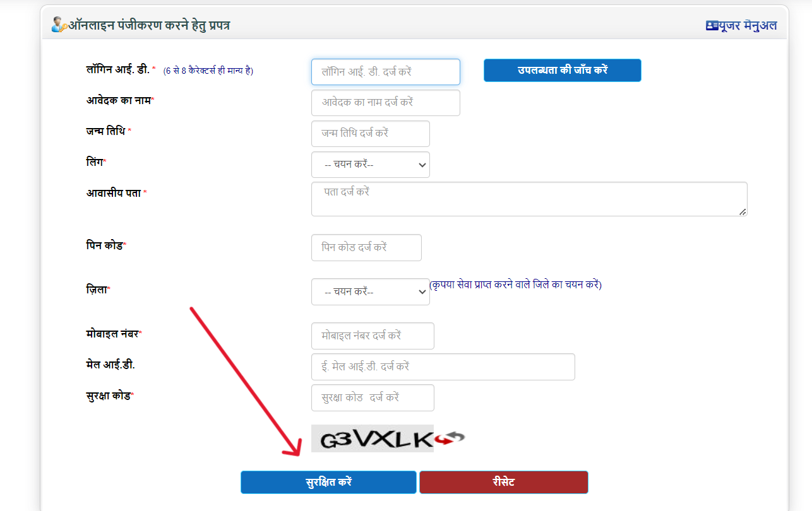Click inside the आवासीय पता text area
Image resolution: width=812 pixels, height=511 pixels.
click(x=529, y=199)
